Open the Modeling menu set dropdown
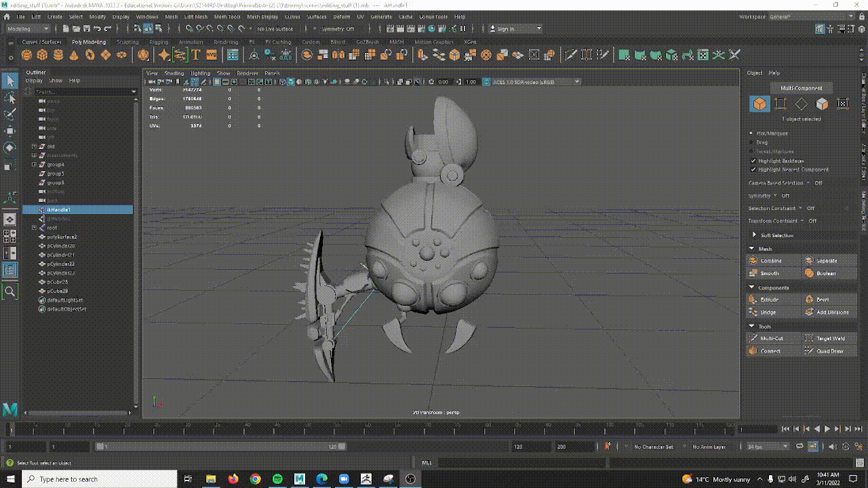The height and width of the screenshot is (488, 868). (28, 28)
